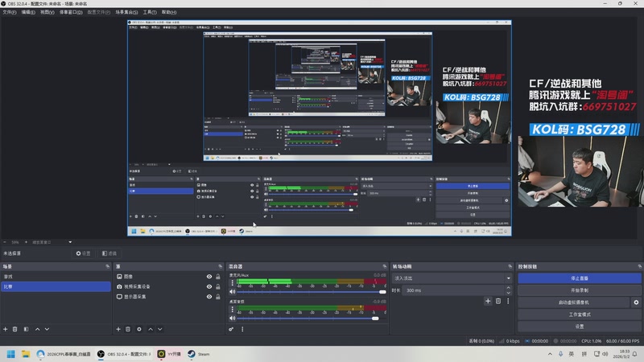Click the Filters (滤镜) button in the source toolbar
The image size is (644, 362).
[109, 253]
